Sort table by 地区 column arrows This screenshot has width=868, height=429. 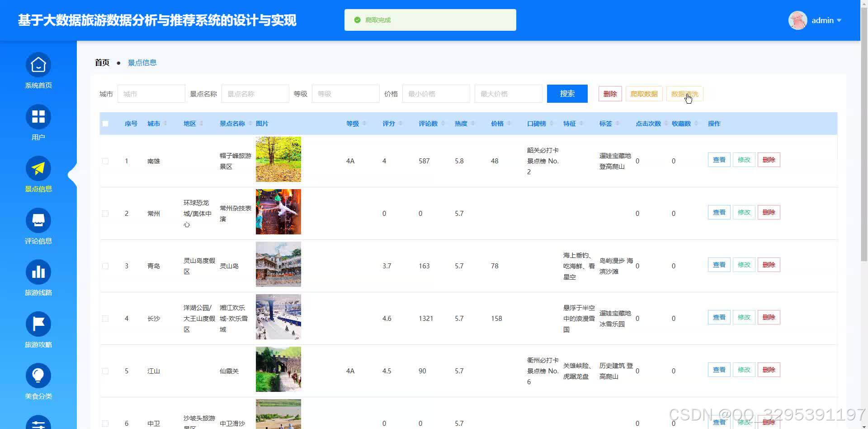click(x=202, y=124)
